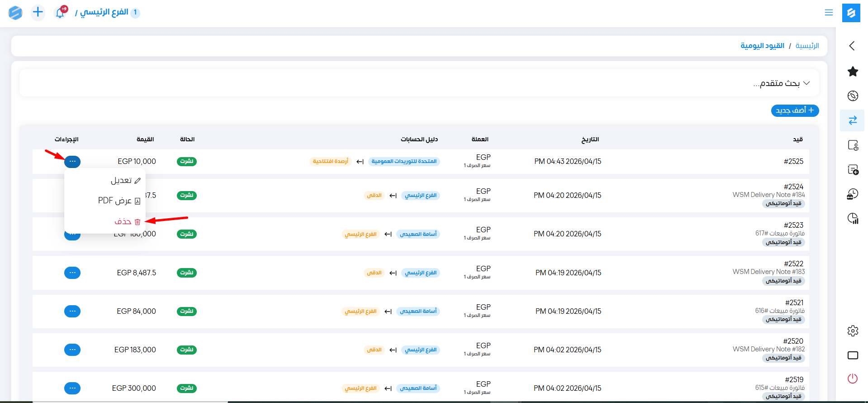Open the favorites star icon in sidebar
The width and height of the screenshot is (868, 403).
(853, 72)
